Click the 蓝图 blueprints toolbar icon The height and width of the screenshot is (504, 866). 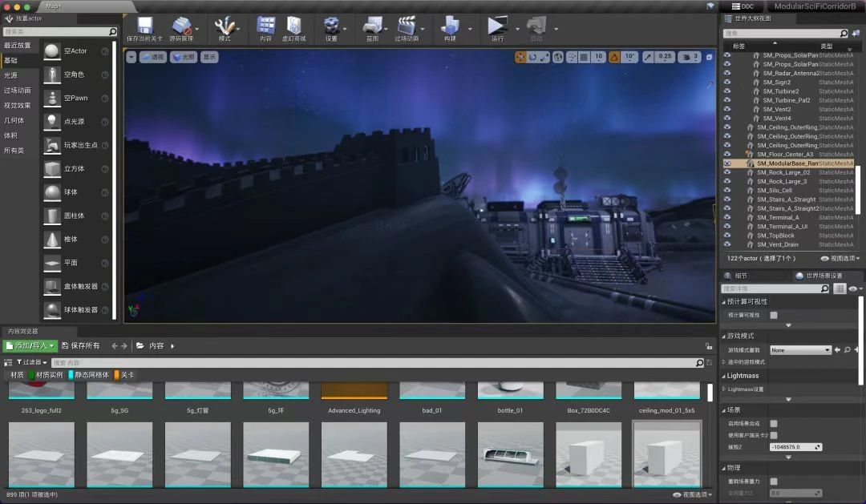pos(371,26)
